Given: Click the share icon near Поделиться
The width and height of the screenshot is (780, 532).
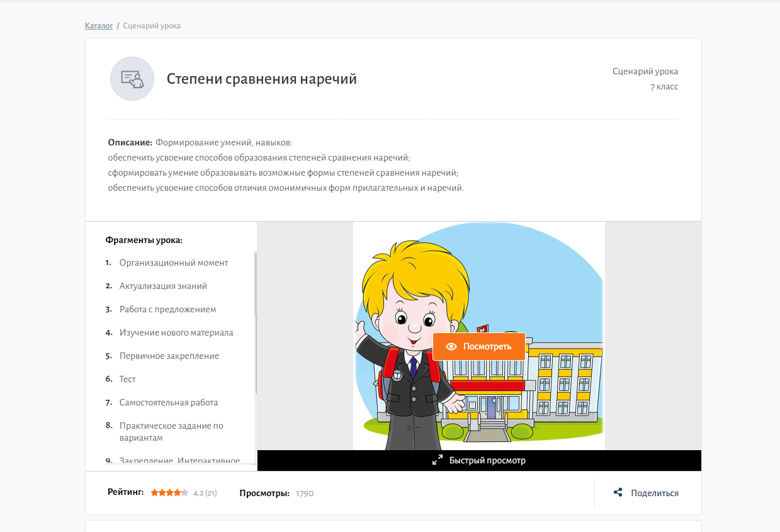Looking at the screenshot, I should click(x=618, y=493).
